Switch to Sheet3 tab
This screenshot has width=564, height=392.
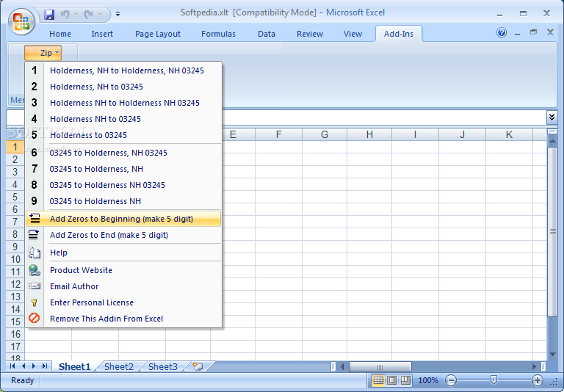pos(162,366)
